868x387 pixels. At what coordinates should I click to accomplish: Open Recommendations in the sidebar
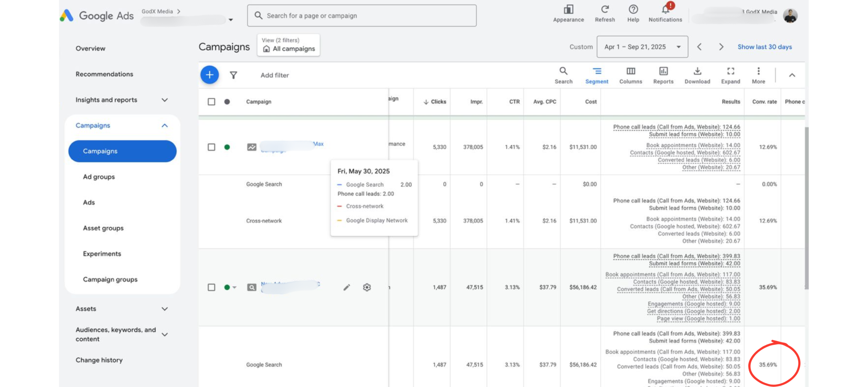pos(104,74)
